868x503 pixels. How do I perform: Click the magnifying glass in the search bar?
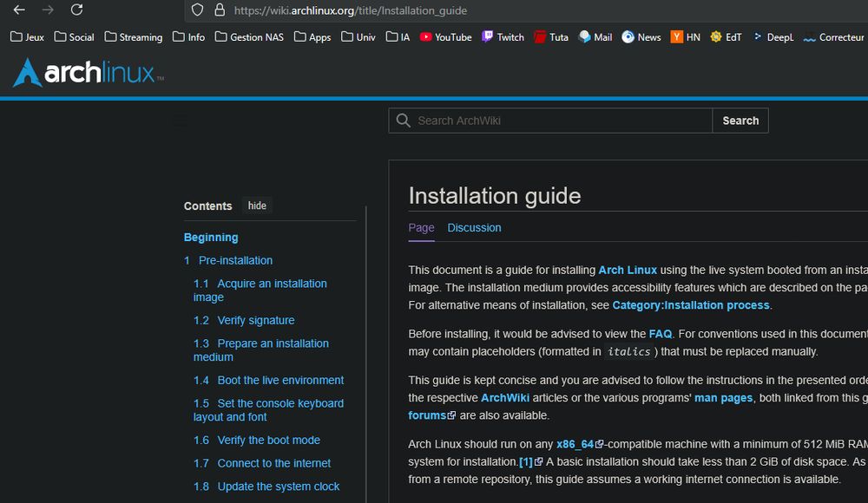[403, 121]
